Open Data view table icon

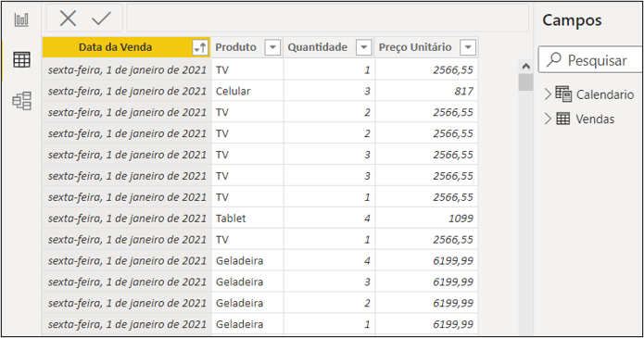click(x=21, y=60)
